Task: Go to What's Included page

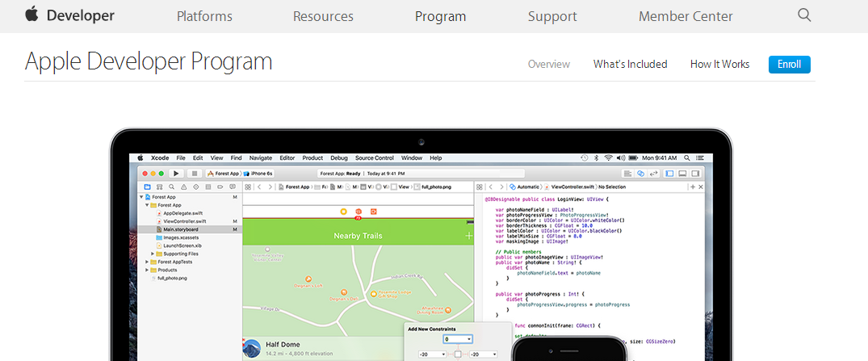Action: [630, 65]
